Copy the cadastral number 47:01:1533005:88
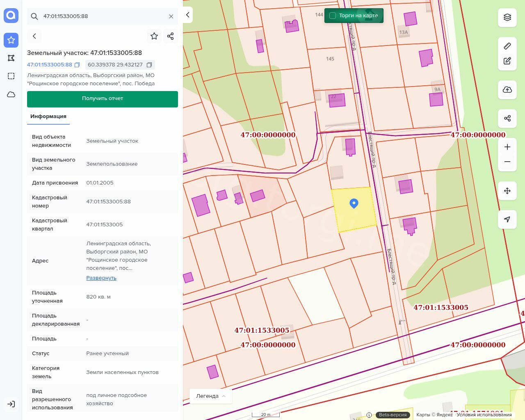 point(77,65)
